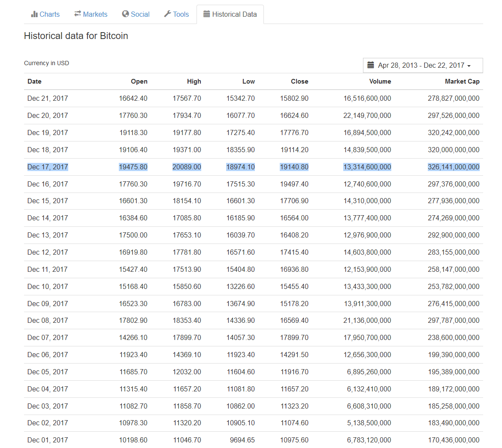
Task: Click open value 11082.70 on Dec 03
Action: pos(133,406)
